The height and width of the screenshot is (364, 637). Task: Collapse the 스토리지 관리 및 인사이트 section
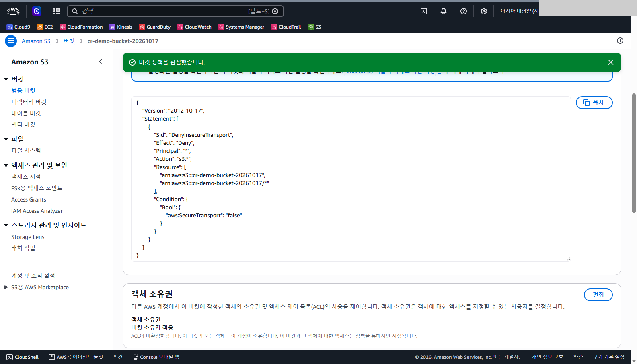tap(6, 225)
